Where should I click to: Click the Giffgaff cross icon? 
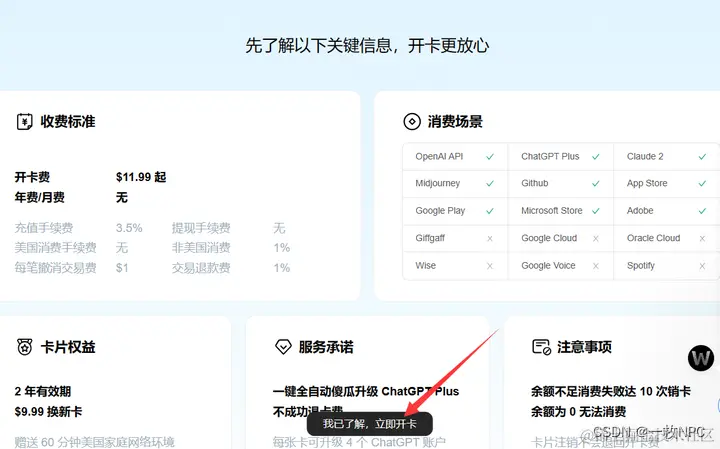point(490,238)
